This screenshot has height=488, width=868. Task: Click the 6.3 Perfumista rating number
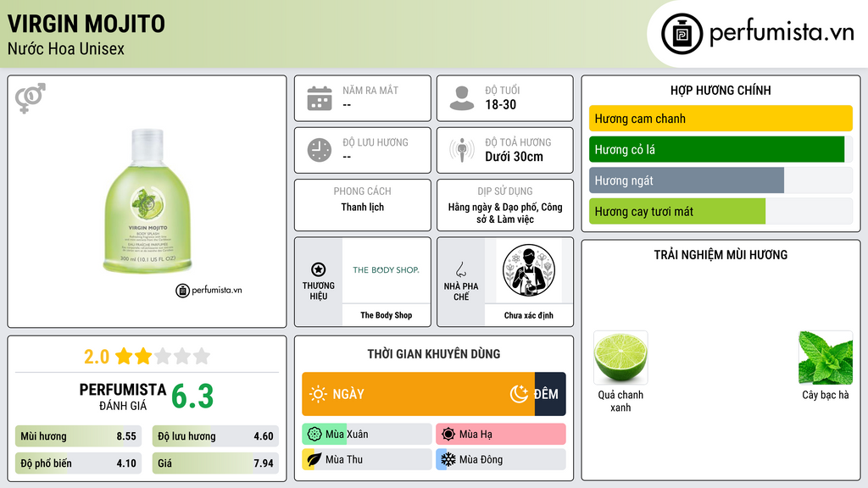coord(192,396)
